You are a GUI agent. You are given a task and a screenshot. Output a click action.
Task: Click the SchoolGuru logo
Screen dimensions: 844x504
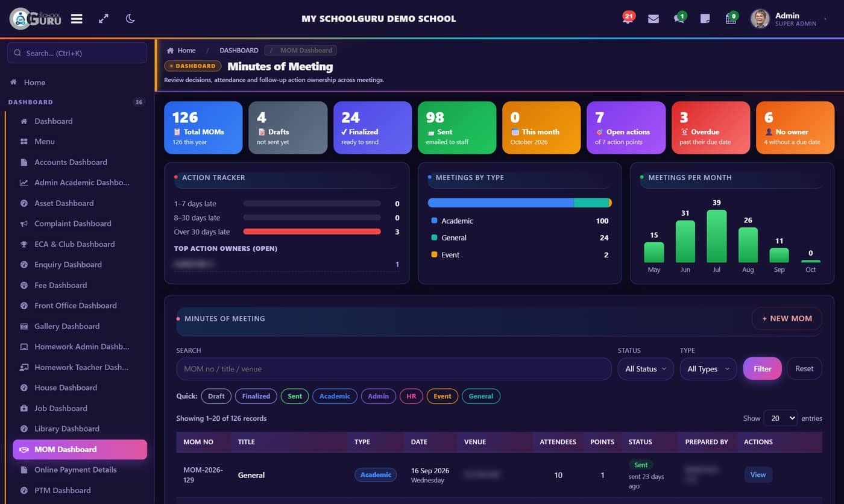click(x=36, y=19)
